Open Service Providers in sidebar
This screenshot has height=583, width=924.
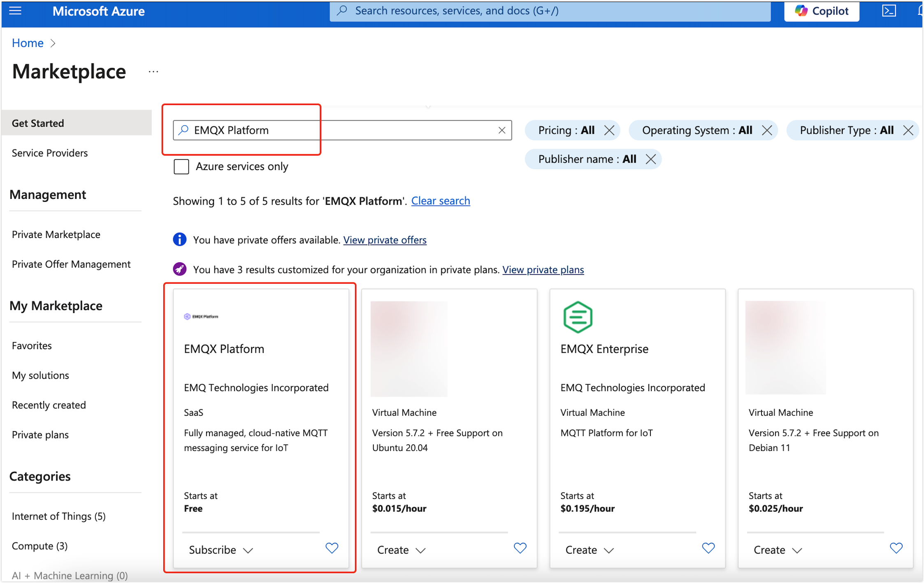[50, 153]
